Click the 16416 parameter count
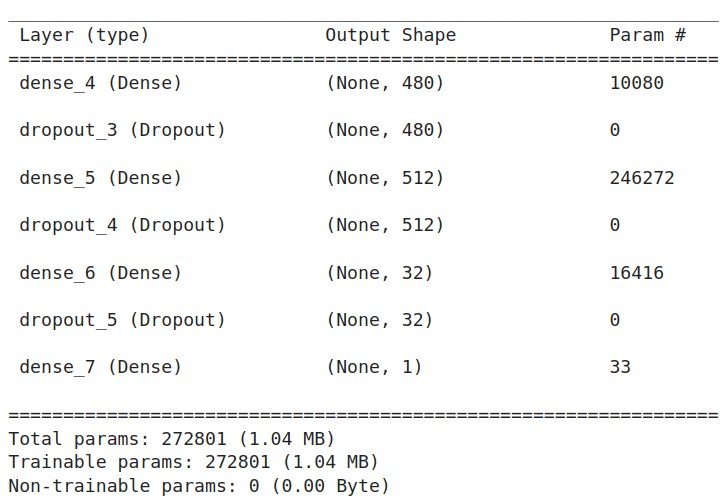This screenshot has width=725, height=503. coord(636,273)
